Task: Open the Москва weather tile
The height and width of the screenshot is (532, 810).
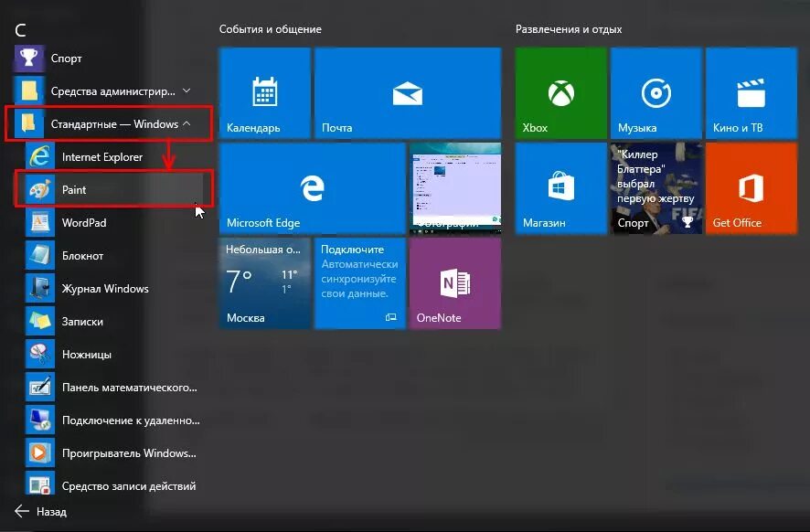Action: [264, 283]
